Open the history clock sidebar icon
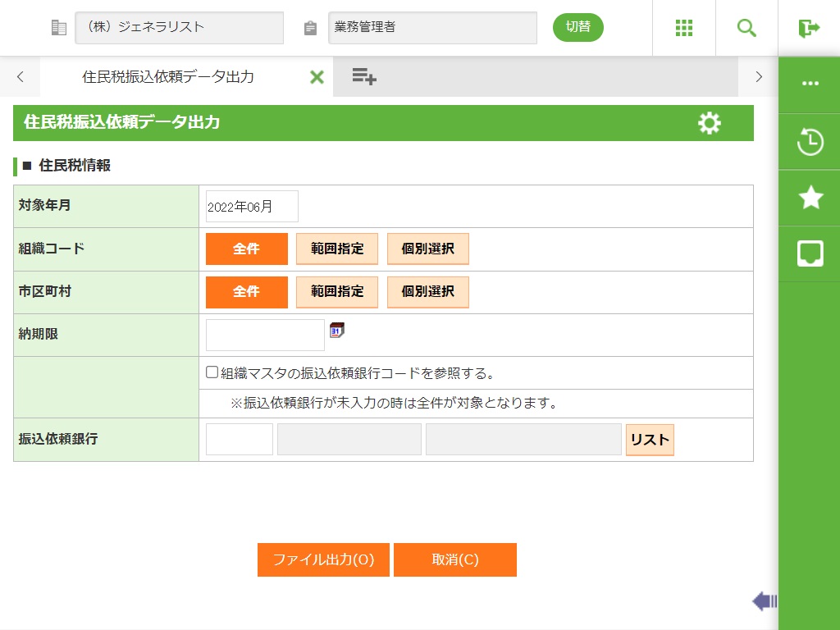840x630 pixels. 810,142
